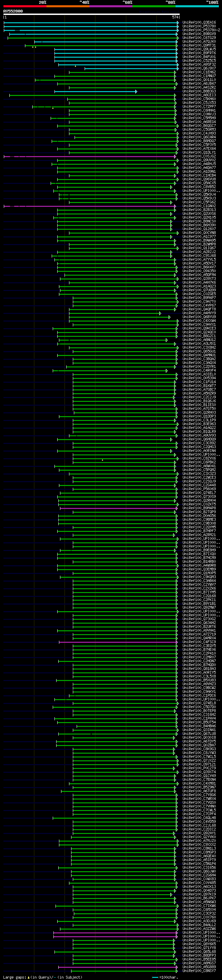Select hit label UniRef100_B8MDQ7
222x980 pixels.
click(199, 141)
